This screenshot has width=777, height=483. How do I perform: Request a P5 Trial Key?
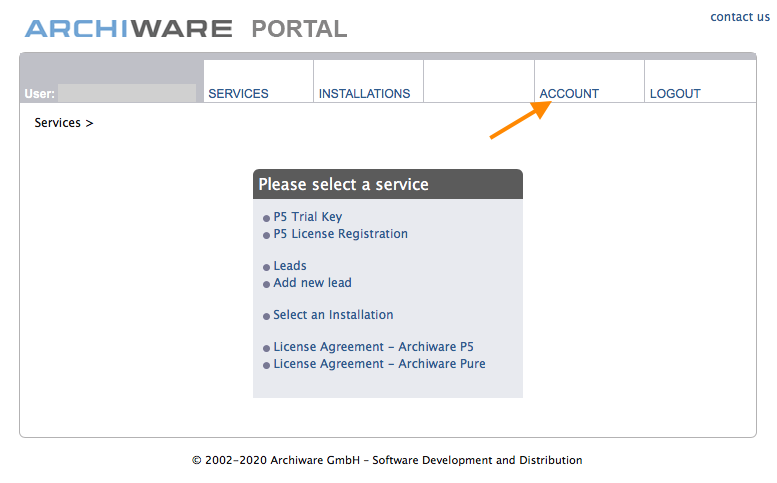tap(308, 216)
